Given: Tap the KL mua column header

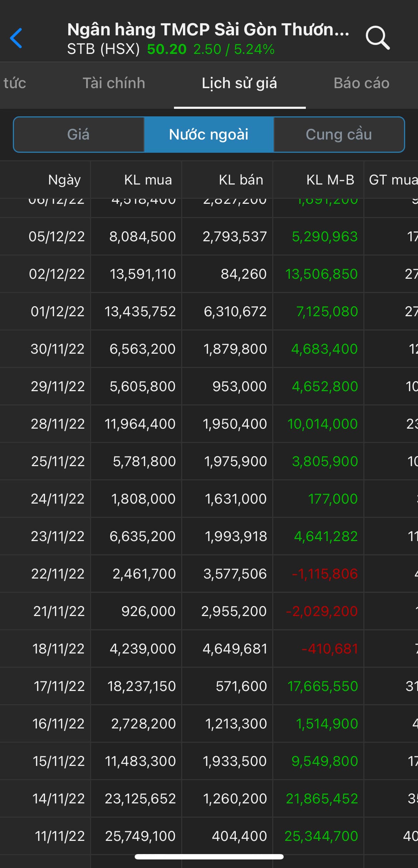Looking at the screenshot, I should coord(148,180).
